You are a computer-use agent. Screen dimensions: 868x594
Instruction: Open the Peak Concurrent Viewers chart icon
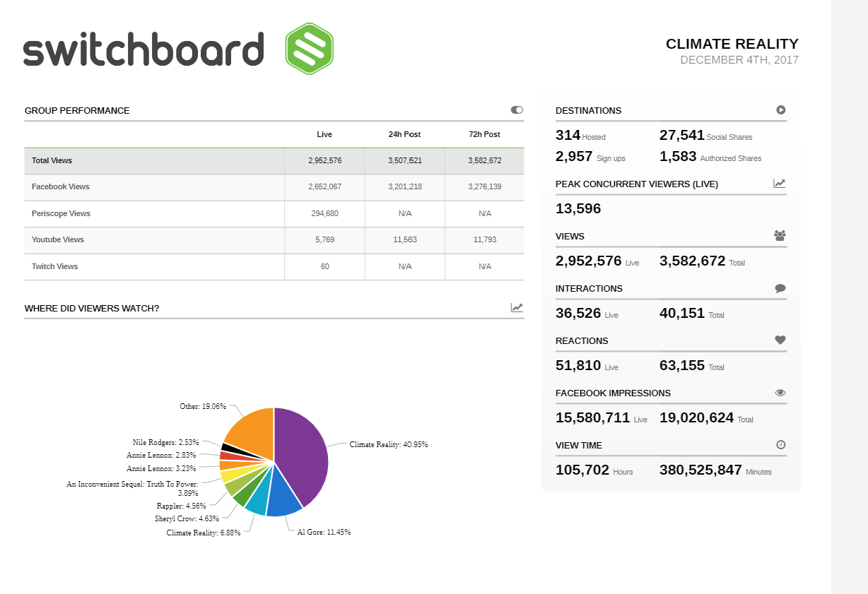[780, 184]
